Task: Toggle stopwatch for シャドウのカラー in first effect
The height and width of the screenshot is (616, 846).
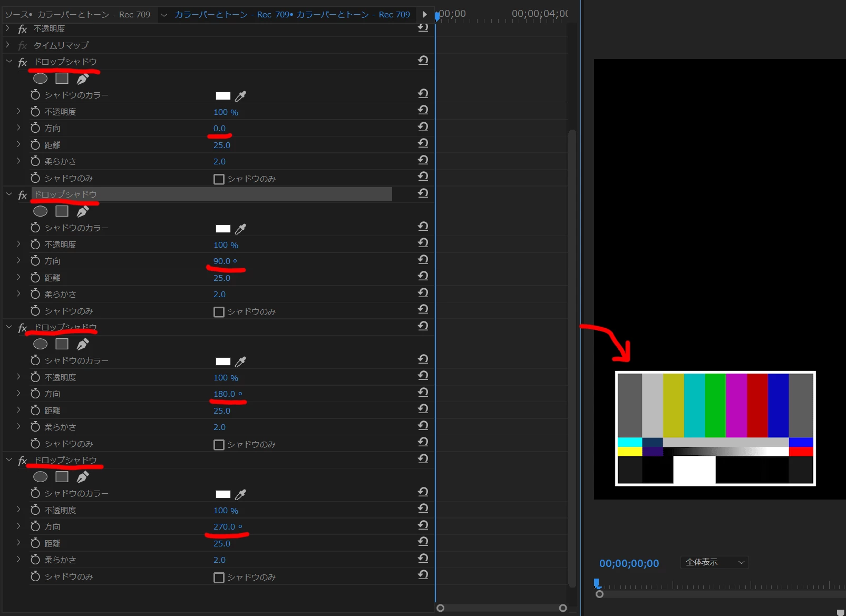Action: point(35,95)
